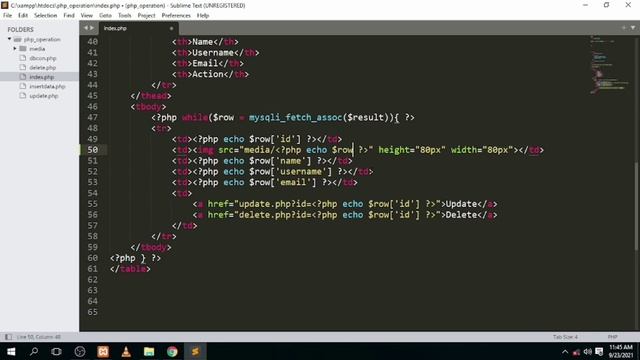
Task: Open the volume control in system tray
Action: [587, 351]
